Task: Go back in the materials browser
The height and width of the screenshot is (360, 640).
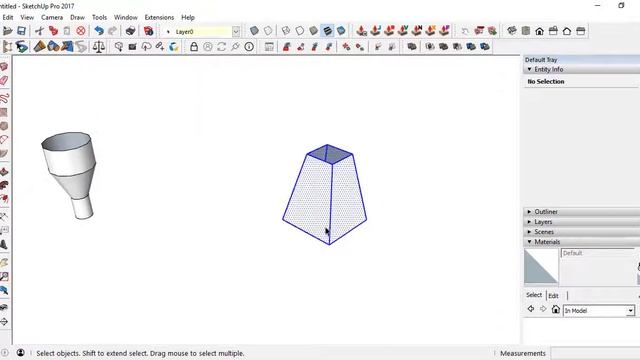Action: click(531, 309)
